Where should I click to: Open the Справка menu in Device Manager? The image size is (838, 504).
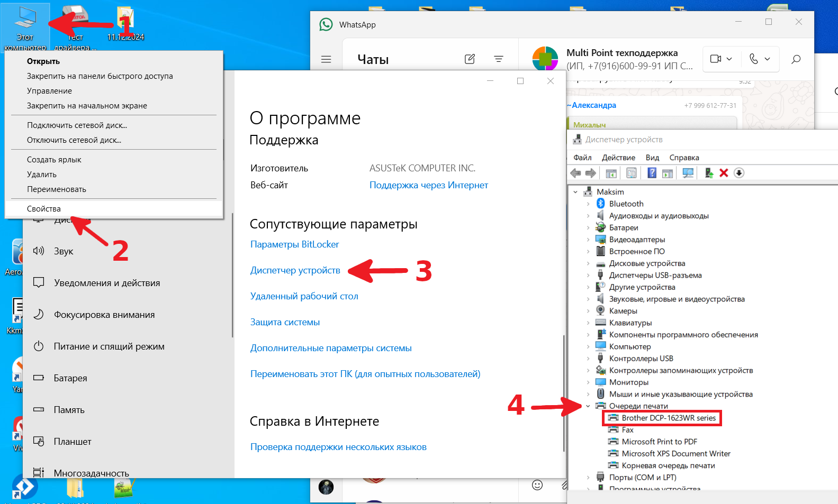(684, 158)
